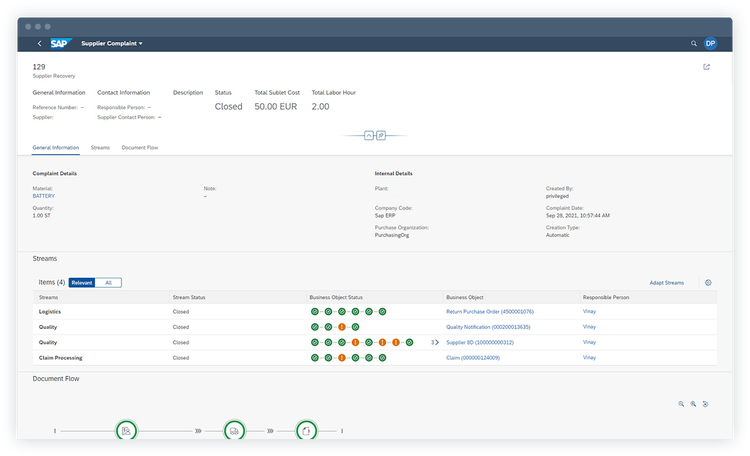Select the Logistics stream row
This screenshot has width=750, height=456.
coord(375,311)
